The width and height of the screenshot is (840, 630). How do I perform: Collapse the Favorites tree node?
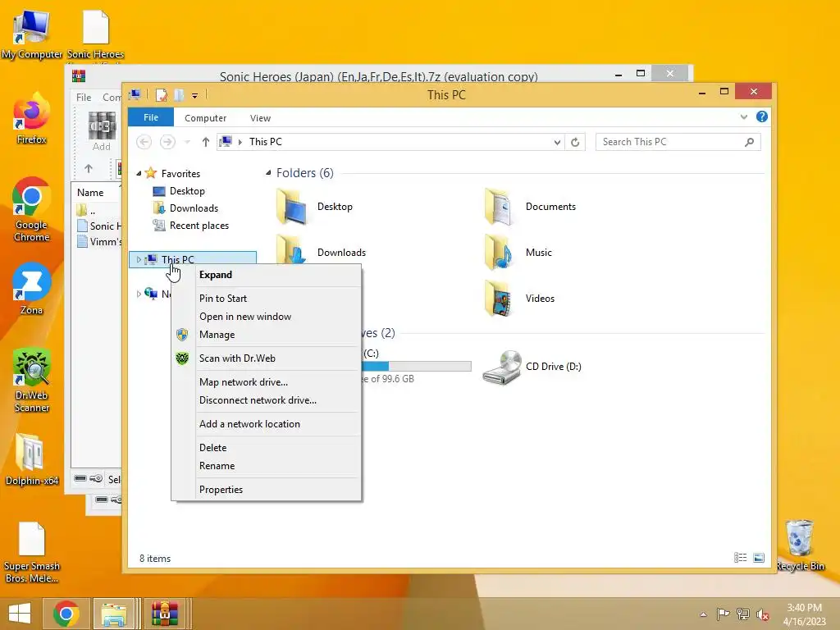139,174
